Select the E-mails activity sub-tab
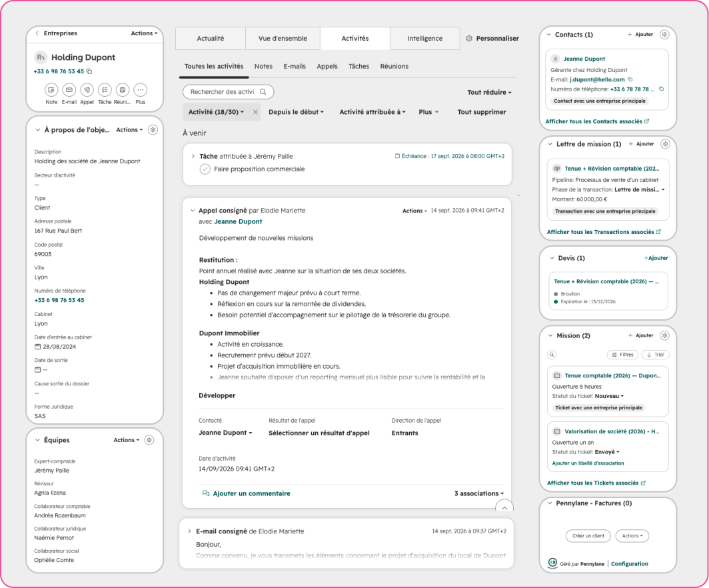The height and width of the screenshot is (588, 709). coord(295,67)
